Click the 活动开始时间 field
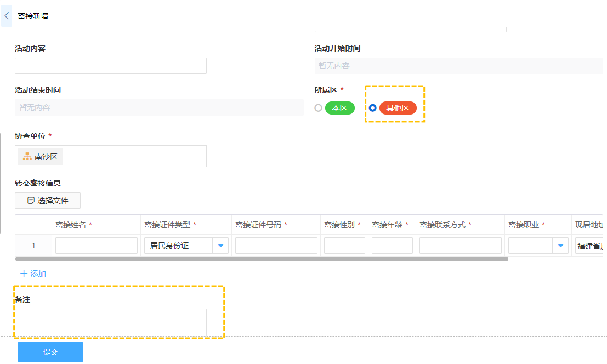Image resolution: width=607 pixels, height=364 pixels. (458, 66)
